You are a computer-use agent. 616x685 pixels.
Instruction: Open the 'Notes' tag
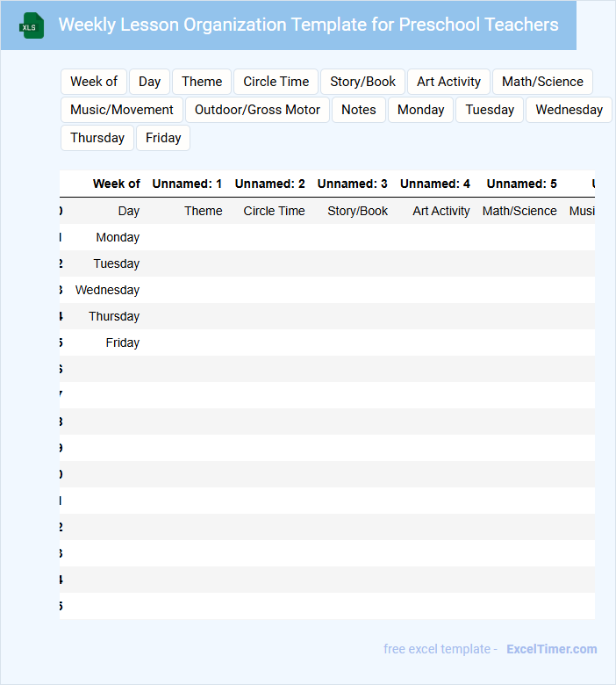point(358,110)
